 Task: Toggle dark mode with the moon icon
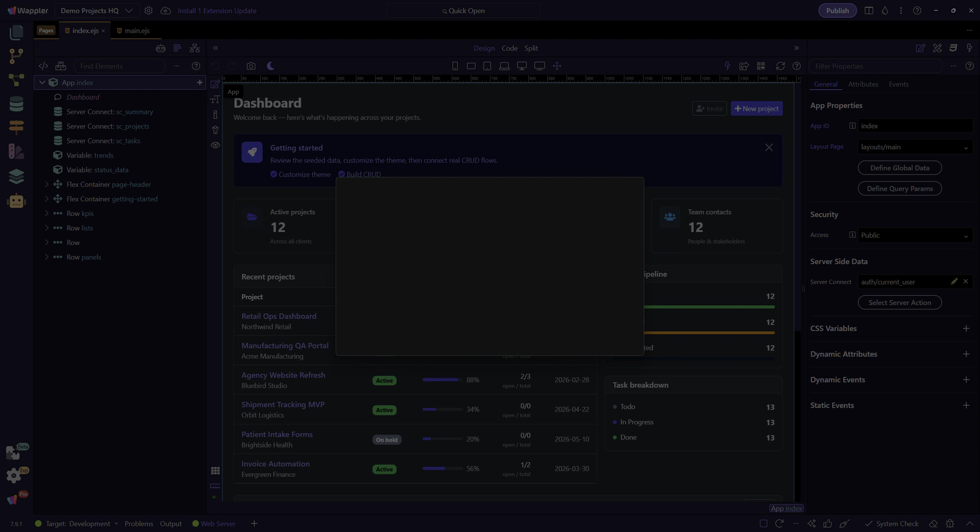click(x=271, y=66)
